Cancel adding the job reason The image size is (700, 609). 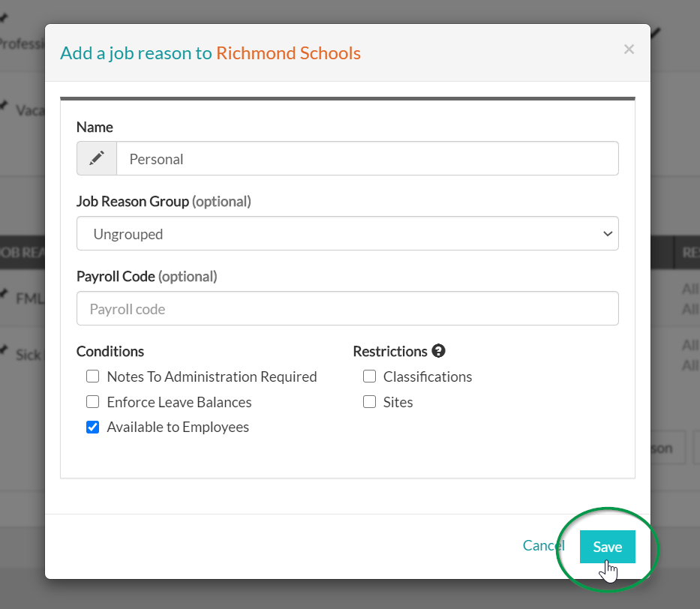click(544, 545)
